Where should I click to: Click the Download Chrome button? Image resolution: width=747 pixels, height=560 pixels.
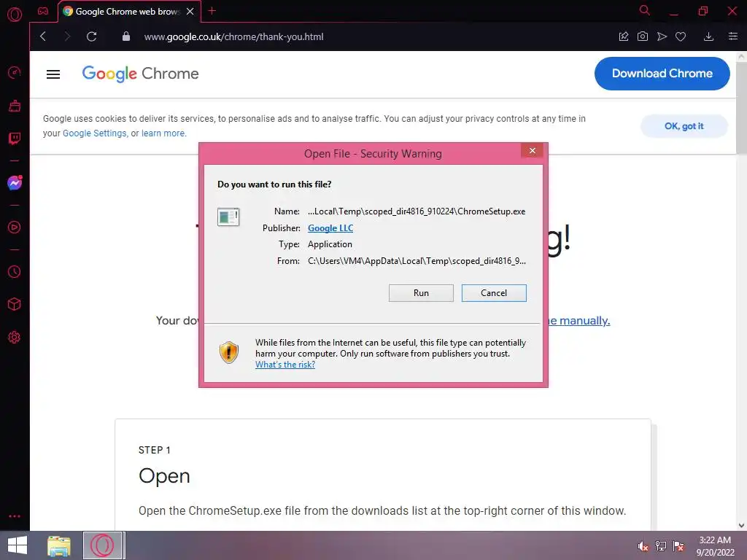coord(662,74)
